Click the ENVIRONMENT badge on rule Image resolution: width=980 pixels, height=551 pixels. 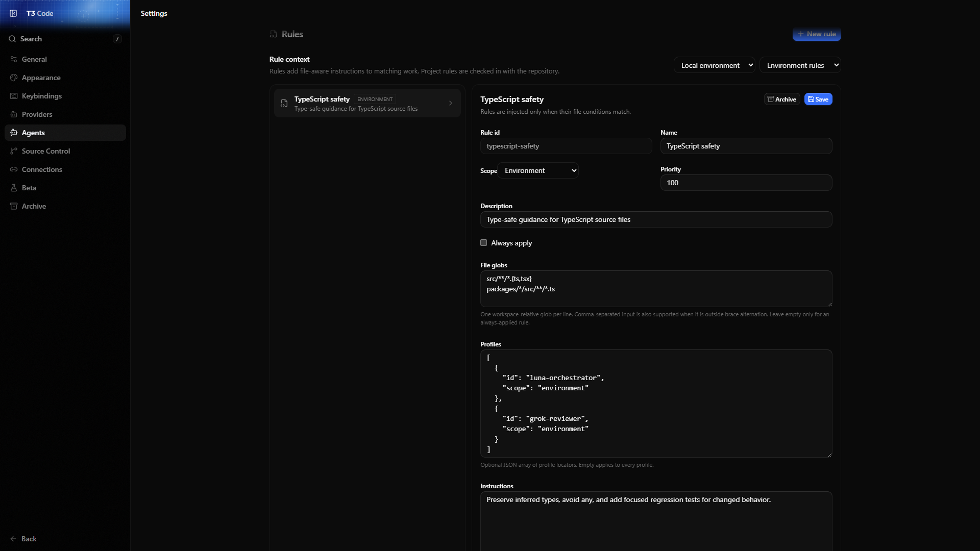[x=375, y=99]
